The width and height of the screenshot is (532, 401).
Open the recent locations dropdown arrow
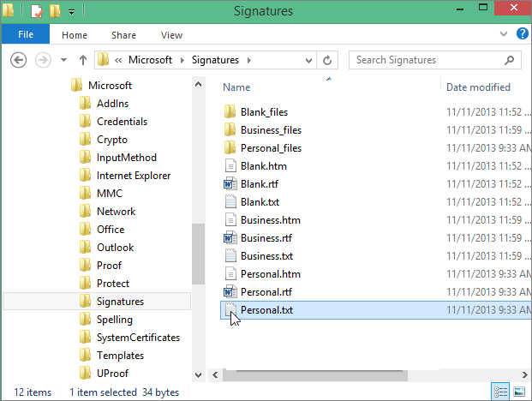pyautogui.click(x=63, y=60)
